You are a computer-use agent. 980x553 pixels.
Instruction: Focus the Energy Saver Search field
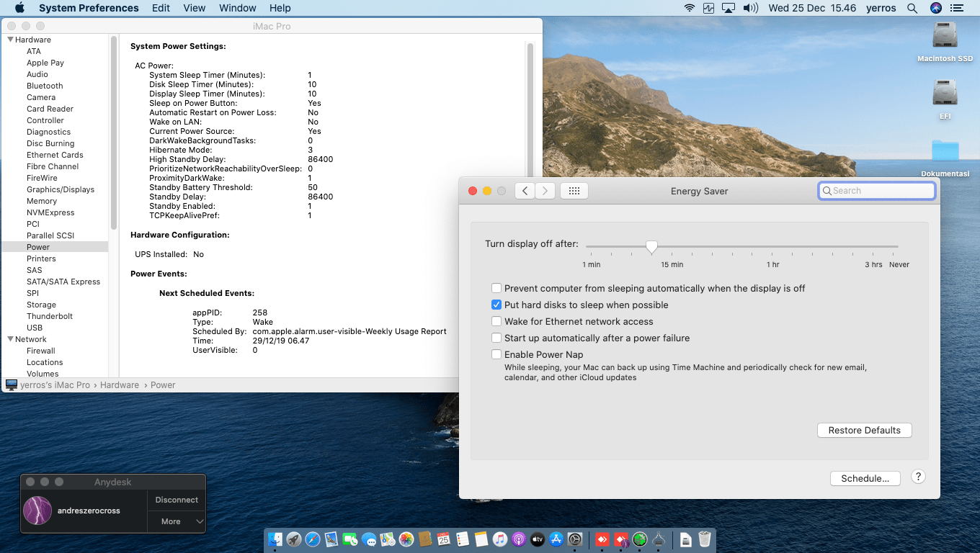coord(877,191)
